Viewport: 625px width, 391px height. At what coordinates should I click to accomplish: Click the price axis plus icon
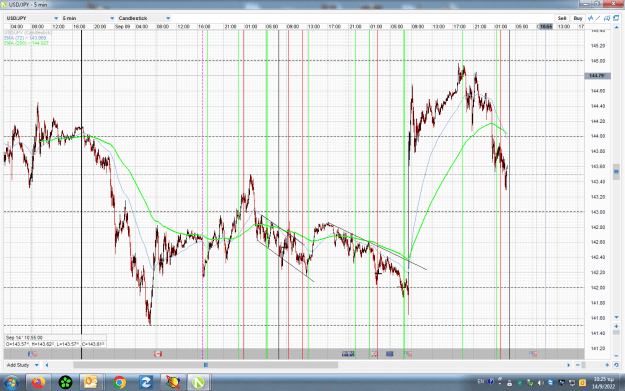click(x=616, y=326)
